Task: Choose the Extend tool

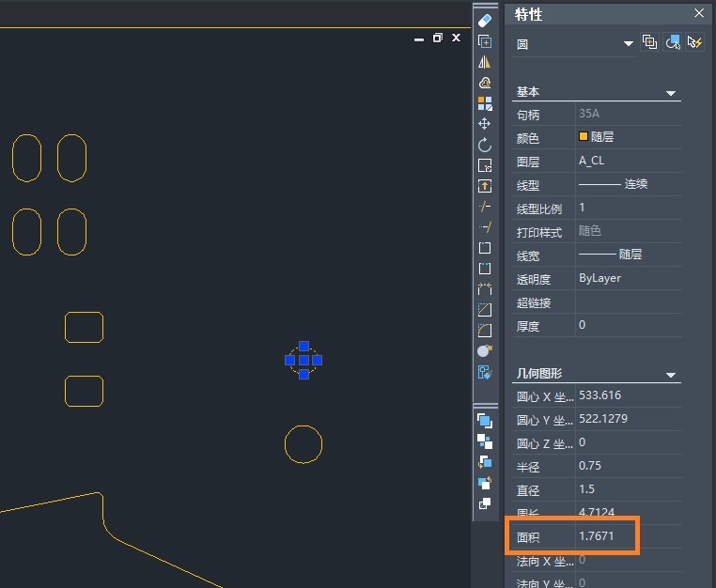Action: tap(485, 227)
